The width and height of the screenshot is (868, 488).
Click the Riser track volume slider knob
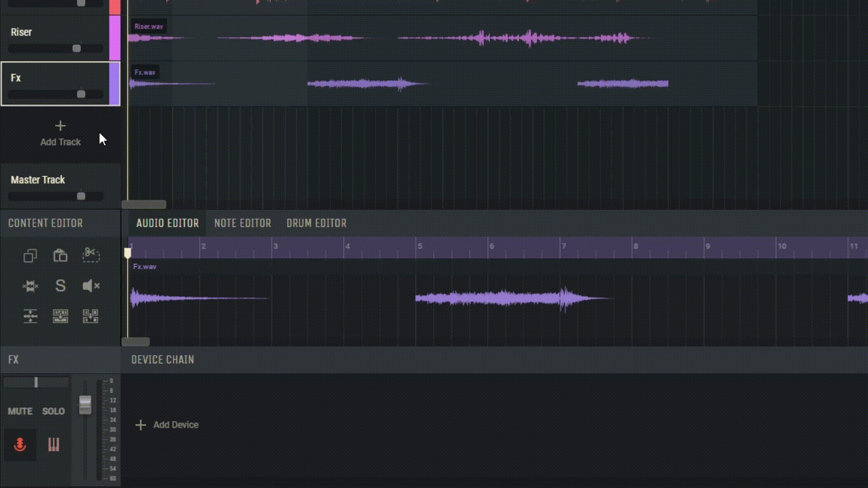[x=76, y=48]
